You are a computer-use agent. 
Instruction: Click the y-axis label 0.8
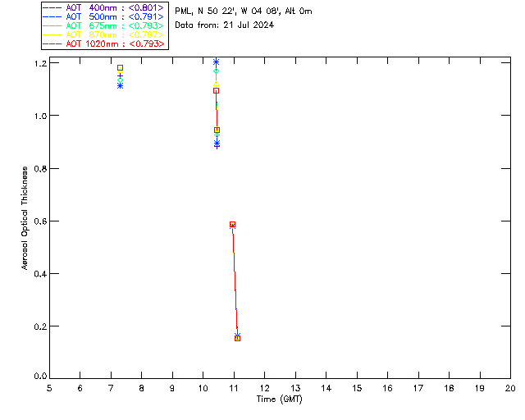40,168
